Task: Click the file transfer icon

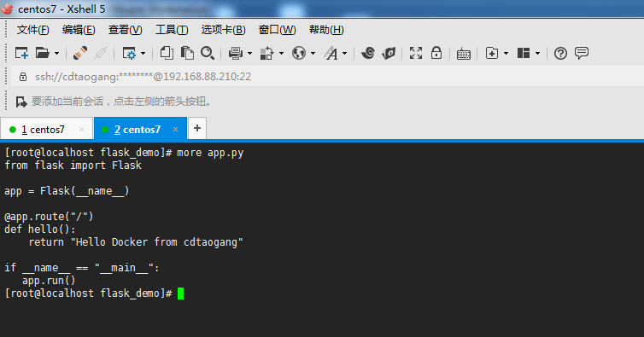Action: [x=267, y=54]
